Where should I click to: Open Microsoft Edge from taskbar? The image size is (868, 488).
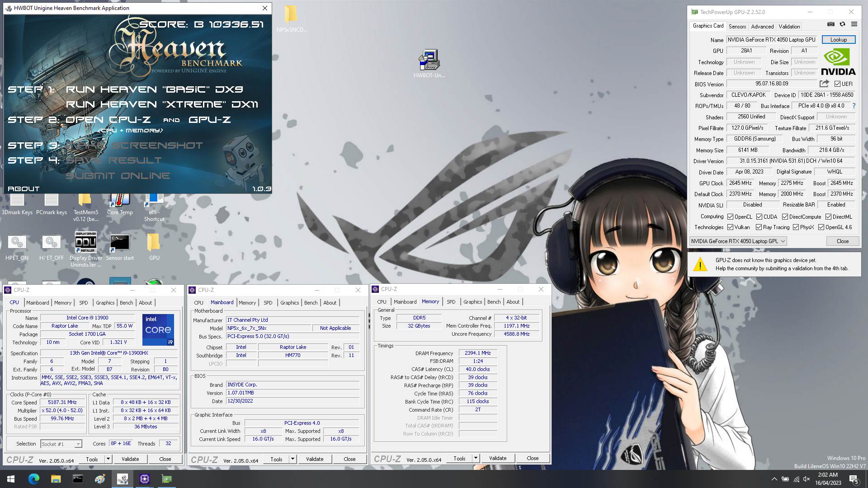pos(33,479)
